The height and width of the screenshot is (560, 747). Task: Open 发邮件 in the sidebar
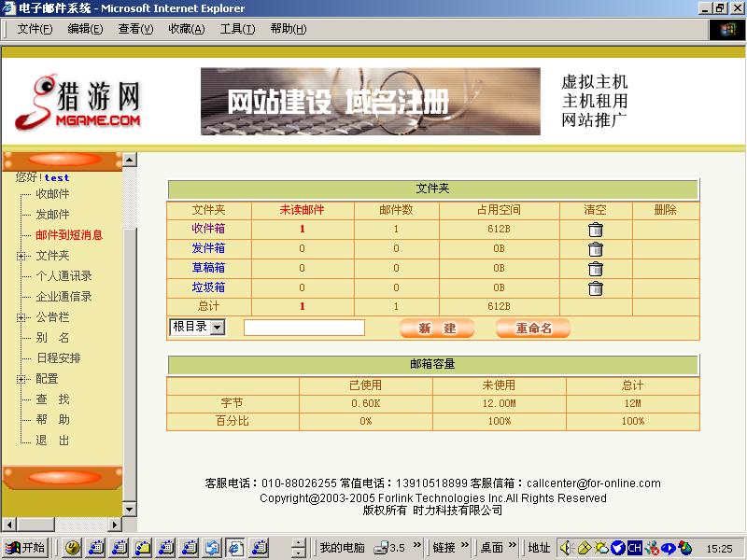point(52,215)
